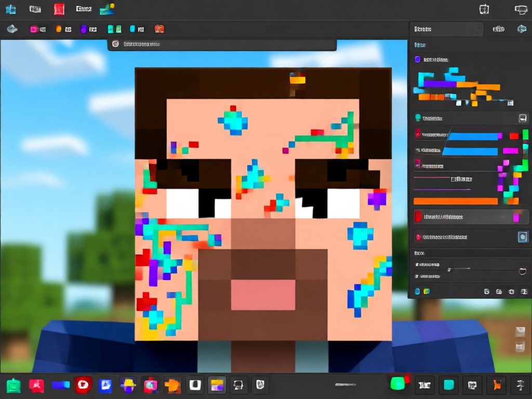This screenshot has width=532, height=399.
Task: Click the blue square button on lower row
Action: [523, 237]
